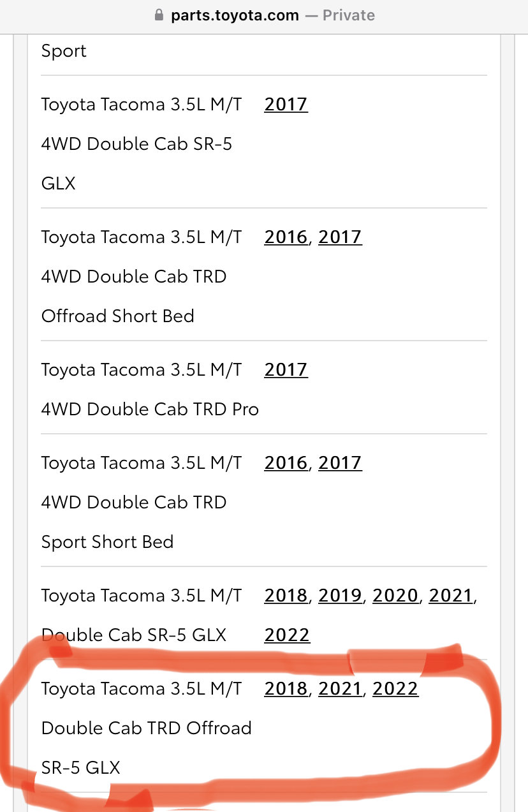Open 2016 link for TRD Sport Short Bed
The image size is (528, 812).
[286, 462]
